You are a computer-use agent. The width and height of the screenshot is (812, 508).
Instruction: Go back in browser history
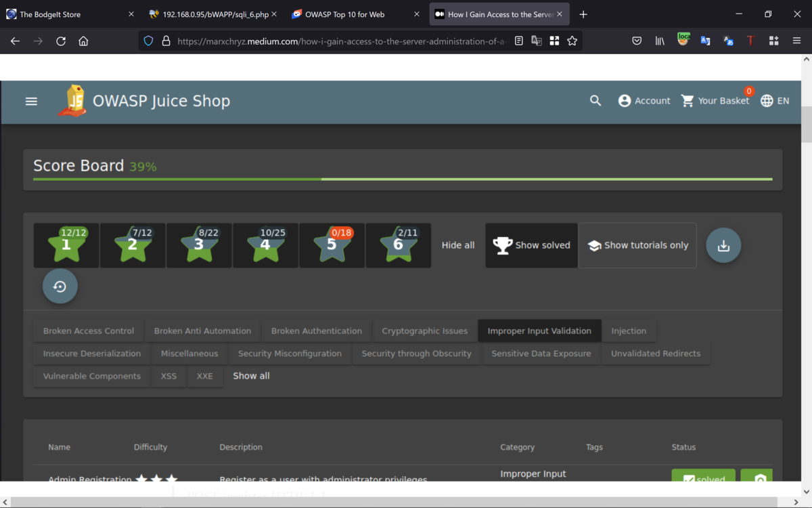(x=15, y=41)
